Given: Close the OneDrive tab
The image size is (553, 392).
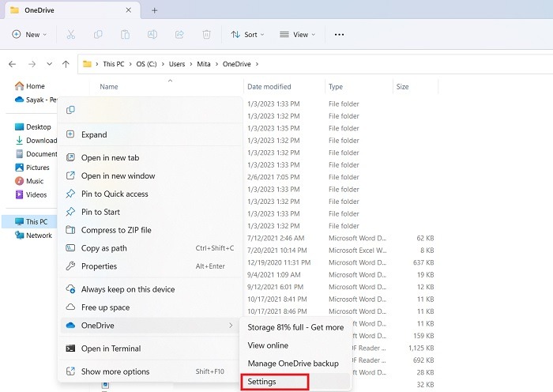Looking at the screenshot, I should click(x=129, y=10).
